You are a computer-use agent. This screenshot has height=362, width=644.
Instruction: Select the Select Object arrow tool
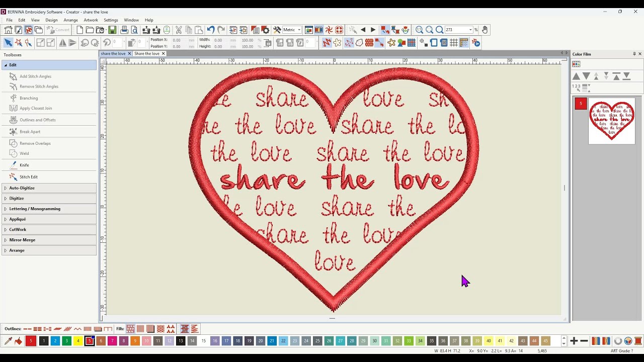(8, 43)
